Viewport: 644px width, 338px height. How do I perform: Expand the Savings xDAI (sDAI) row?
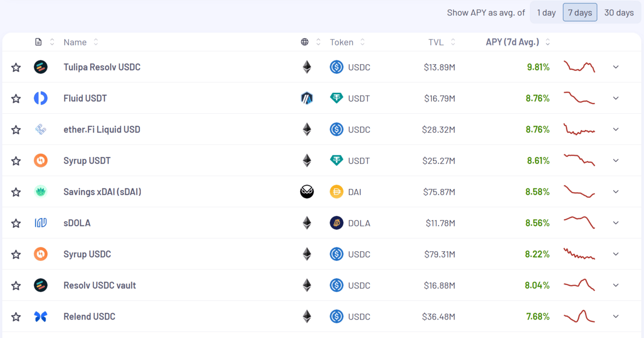click(x=616, y=192)
